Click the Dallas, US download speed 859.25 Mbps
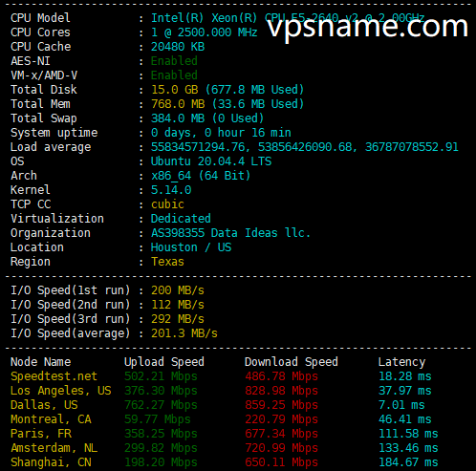This screenshot has height=471, width=476. pos(281,405)
